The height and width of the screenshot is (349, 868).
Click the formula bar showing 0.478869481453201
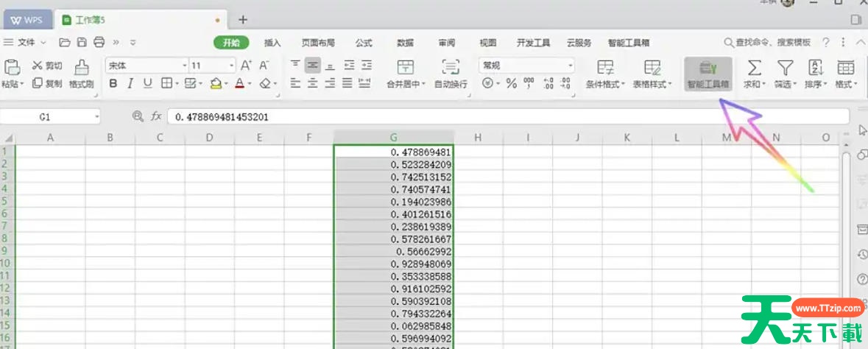508,117
